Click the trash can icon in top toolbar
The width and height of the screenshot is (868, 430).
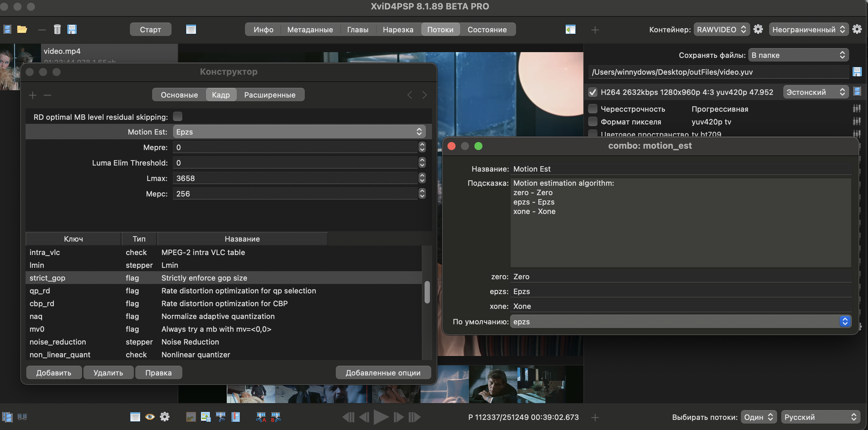[57, 29]
